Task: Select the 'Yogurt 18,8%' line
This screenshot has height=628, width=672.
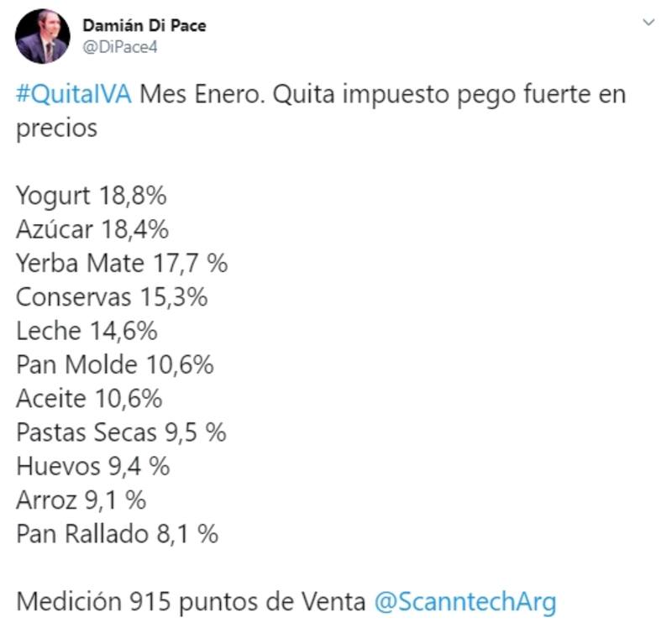Action: coord(91,196)
